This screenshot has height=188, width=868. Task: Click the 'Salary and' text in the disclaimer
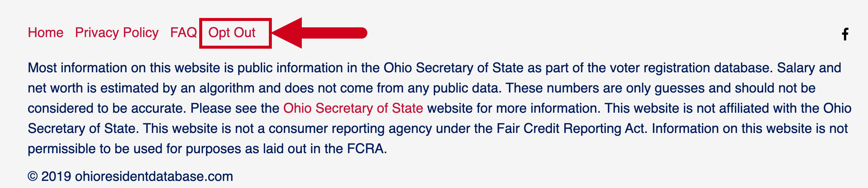point(809,68)
